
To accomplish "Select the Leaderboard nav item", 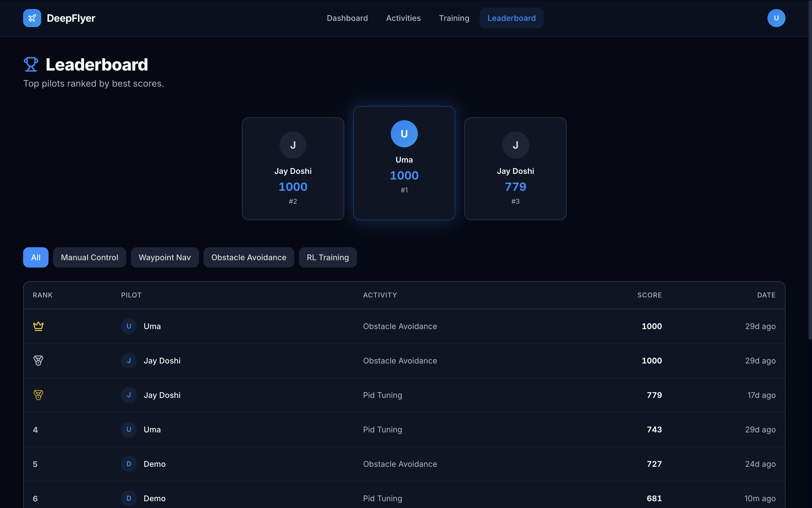I will click(x=511, y=18).
